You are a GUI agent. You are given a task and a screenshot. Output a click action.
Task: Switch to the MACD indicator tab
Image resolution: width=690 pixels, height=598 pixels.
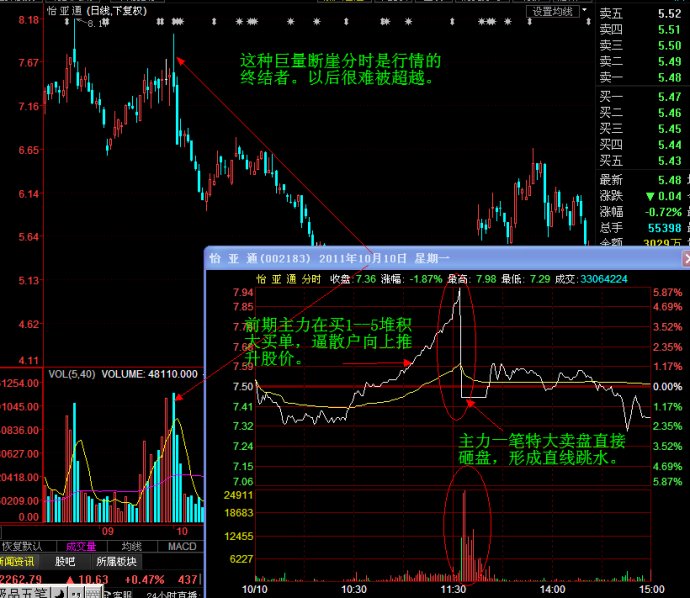(181, 546)
